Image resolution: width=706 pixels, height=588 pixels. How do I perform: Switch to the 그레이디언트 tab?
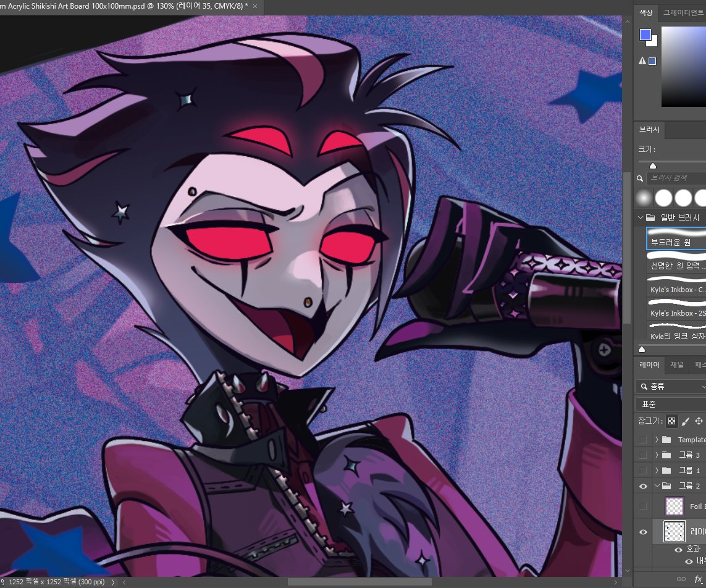pyautogui.click(x=683, y=12)
